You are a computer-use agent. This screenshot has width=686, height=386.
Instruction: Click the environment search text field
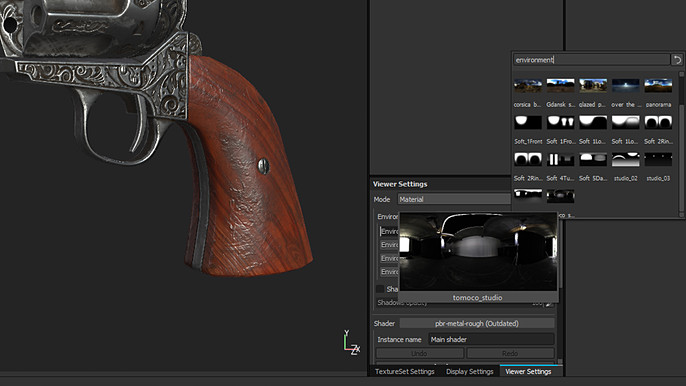[591, 60]
